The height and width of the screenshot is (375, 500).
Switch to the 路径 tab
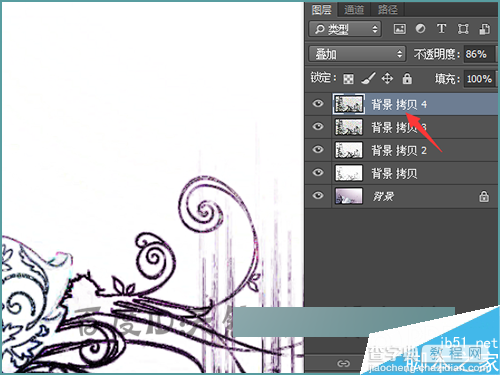coord(387,10)
